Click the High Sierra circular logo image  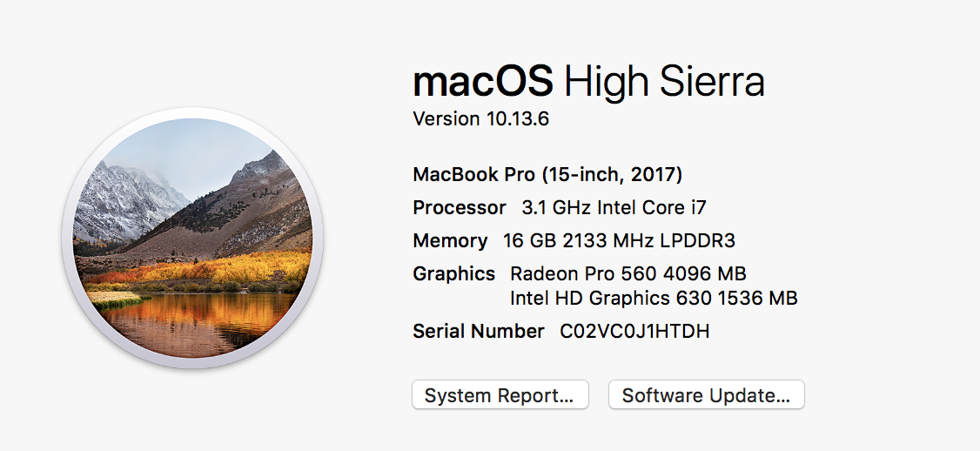tap(193, 239)
